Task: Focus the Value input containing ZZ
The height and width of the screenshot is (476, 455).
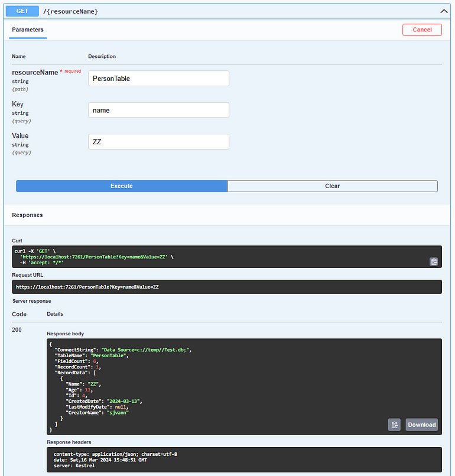Action: 158,142
